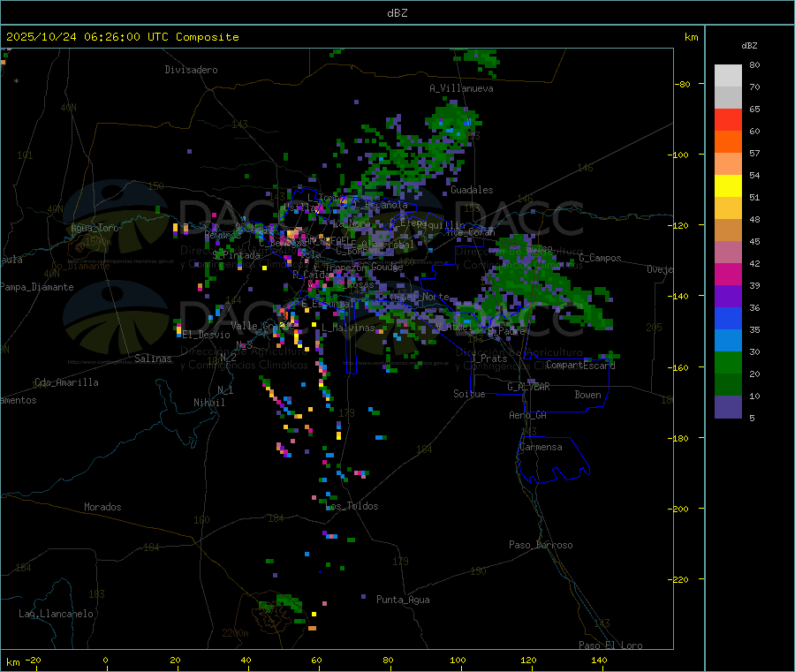Viewport: 795px width, 672px height.
Task: Select the Bowen map label
Action: pos(587,395)
